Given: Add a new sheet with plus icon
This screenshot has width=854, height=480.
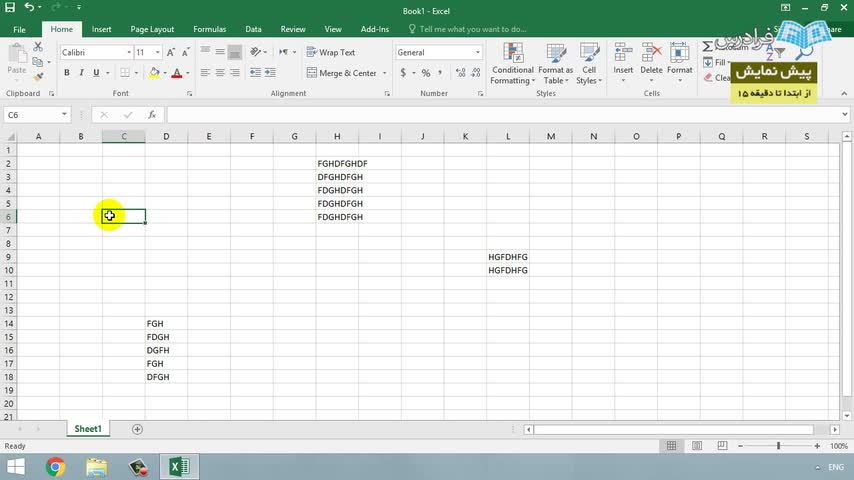Looking at the screenshot, I should [137, 429].
